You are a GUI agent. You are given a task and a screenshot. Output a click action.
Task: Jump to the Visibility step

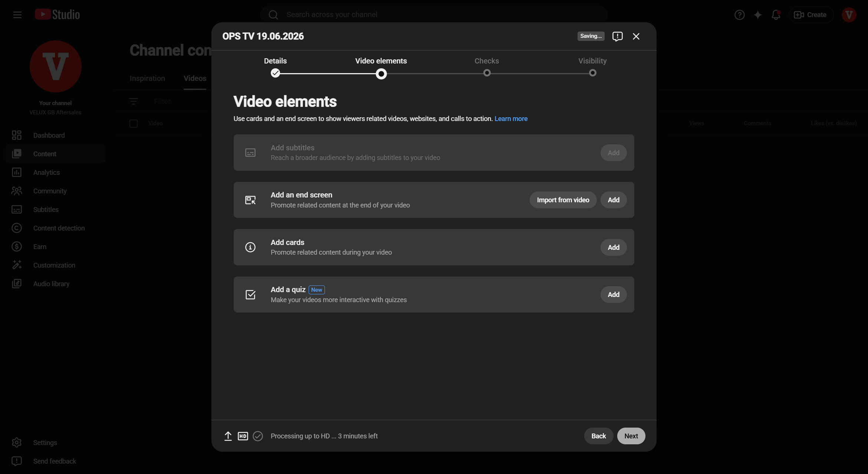pyautogui.click(x=592, y=67)
